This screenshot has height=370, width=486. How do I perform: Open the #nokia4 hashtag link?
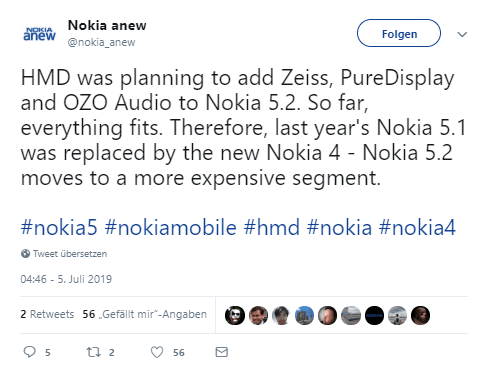tap(417, 228)
